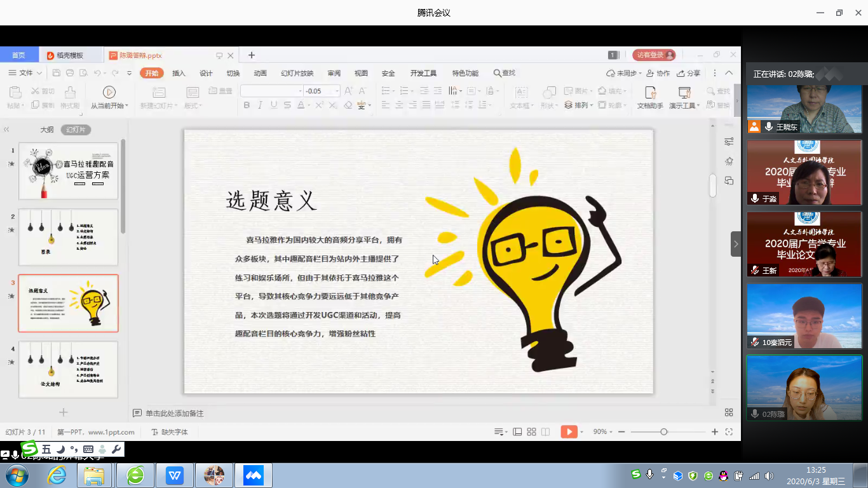
Task: Switch panel to 大纲 outline view
Action: click(x=47, y=130)
